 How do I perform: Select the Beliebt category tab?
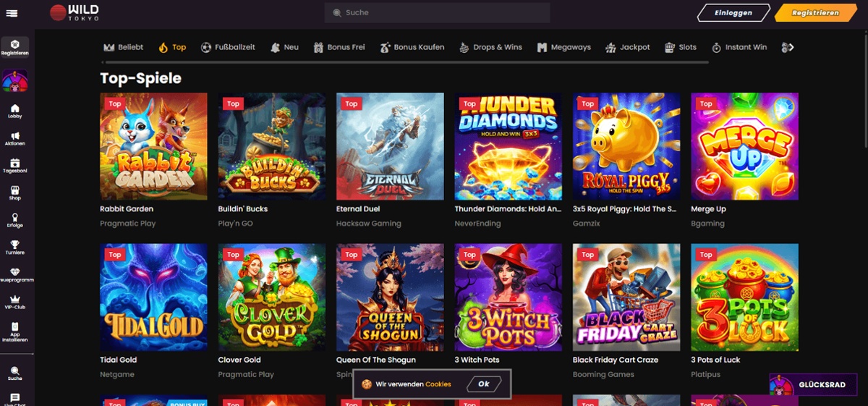point(124,47)
